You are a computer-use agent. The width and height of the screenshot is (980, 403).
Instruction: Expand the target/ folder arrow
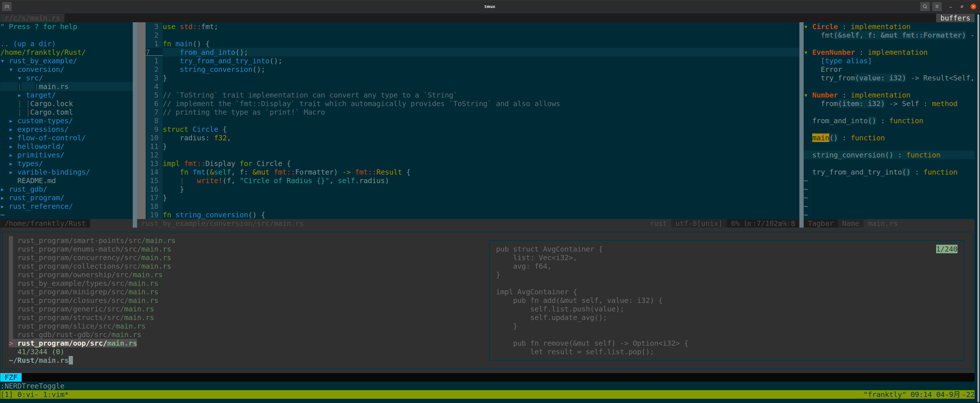click(20, 95)
